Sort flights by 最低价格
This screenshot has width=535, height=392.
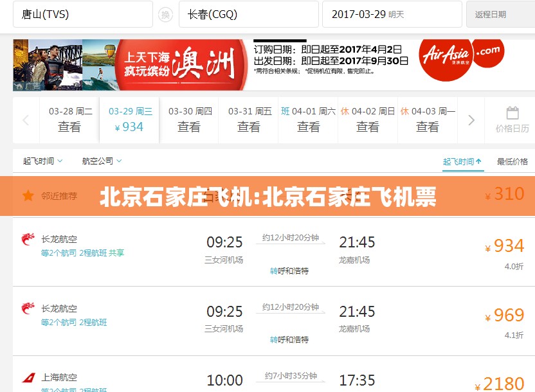coord(512,161)
